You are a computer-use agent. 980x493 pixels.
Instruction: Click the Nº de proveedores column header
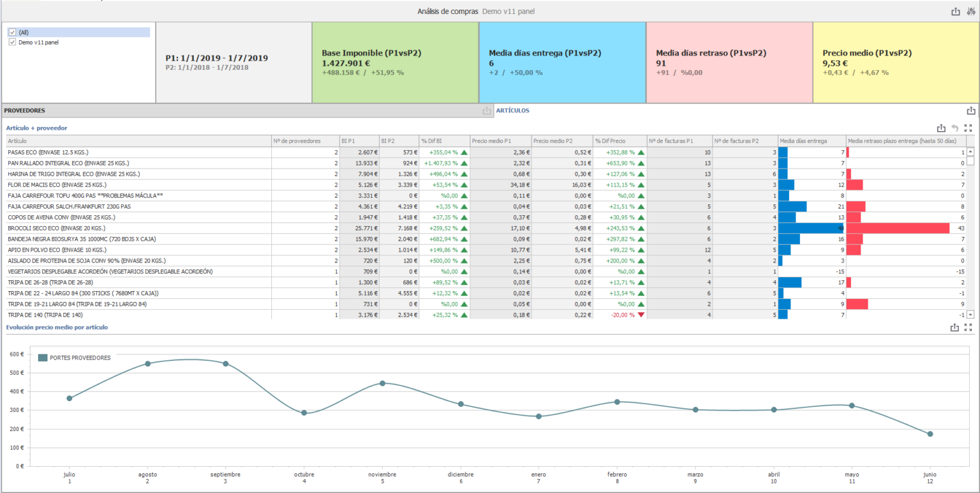pos(305,141)
